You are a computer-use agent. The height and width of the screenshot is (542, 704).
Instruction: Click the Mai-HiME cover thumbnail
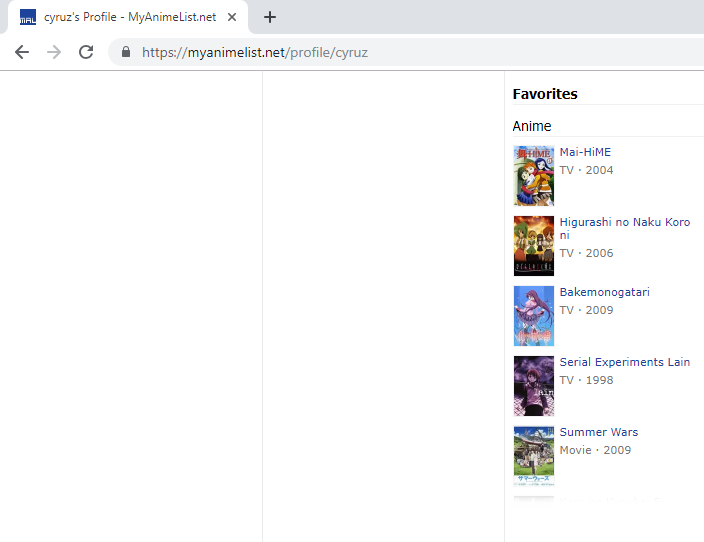click(x=534, y=176)
